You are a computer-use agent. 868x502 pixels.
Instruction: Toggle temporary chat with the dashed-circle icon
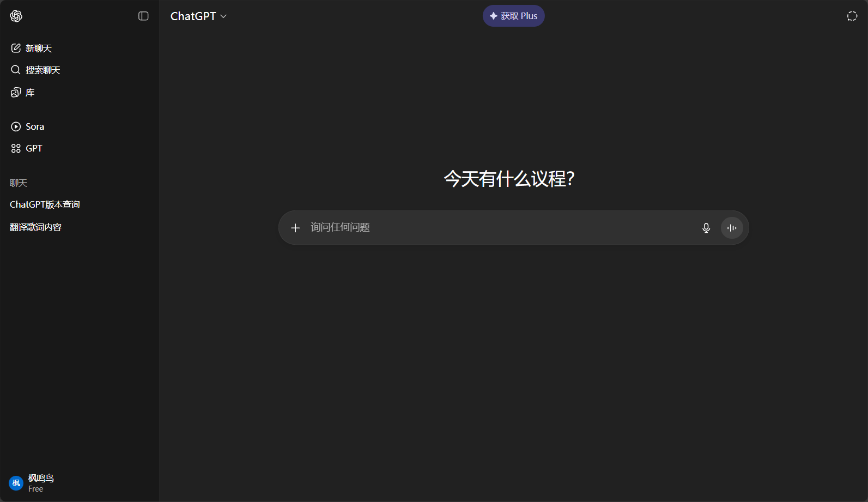852,16
